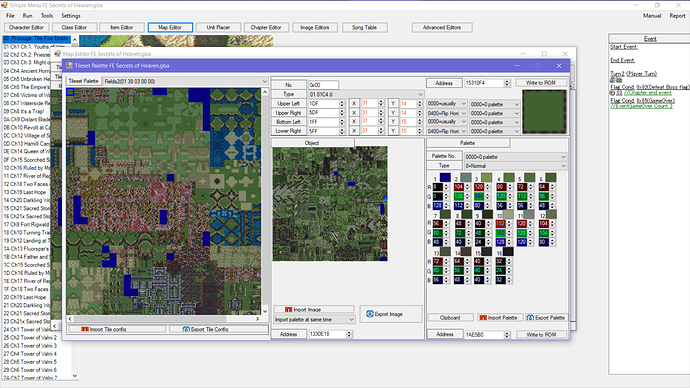Click the Tileset Palette tab
This screenshot has width=690, height=388.
click(x=83, y=81)
